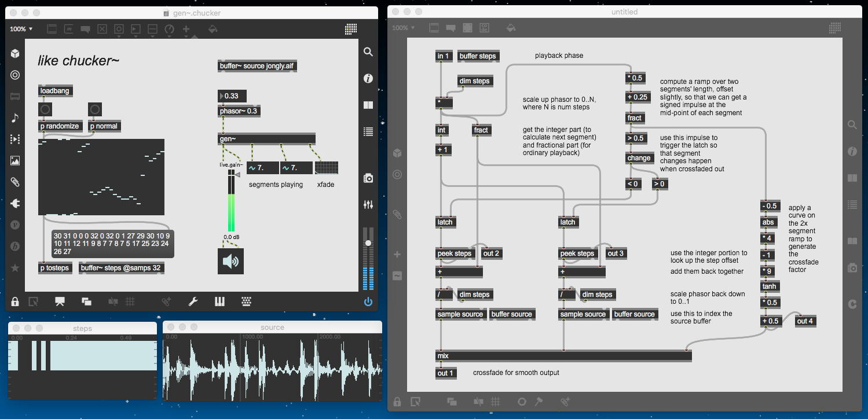Open the wrench debug tools icon
The height and width of the screenshot is (419, 868).
point(193,302)
